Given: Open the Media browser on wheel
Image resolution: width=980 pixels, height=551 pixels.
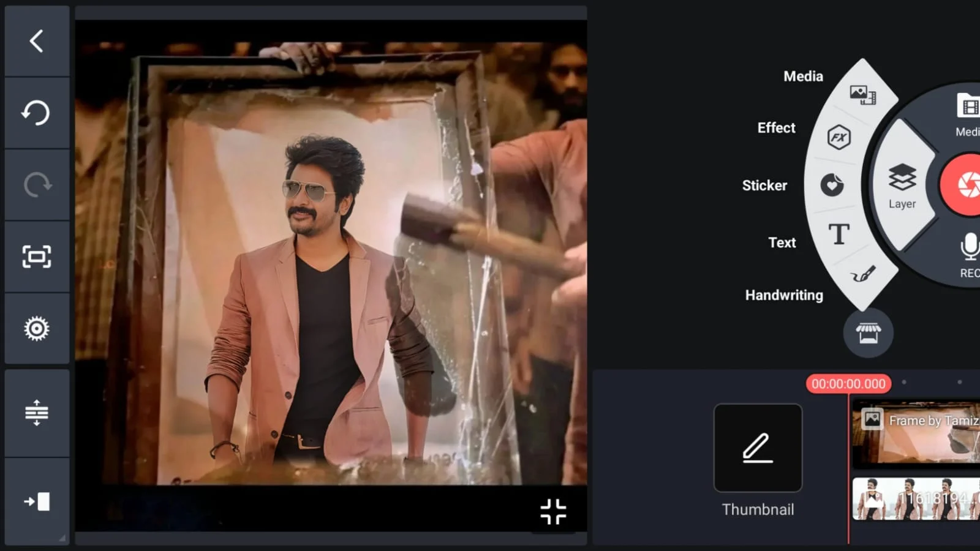Looking at the screenshot, I should point(968,114).
